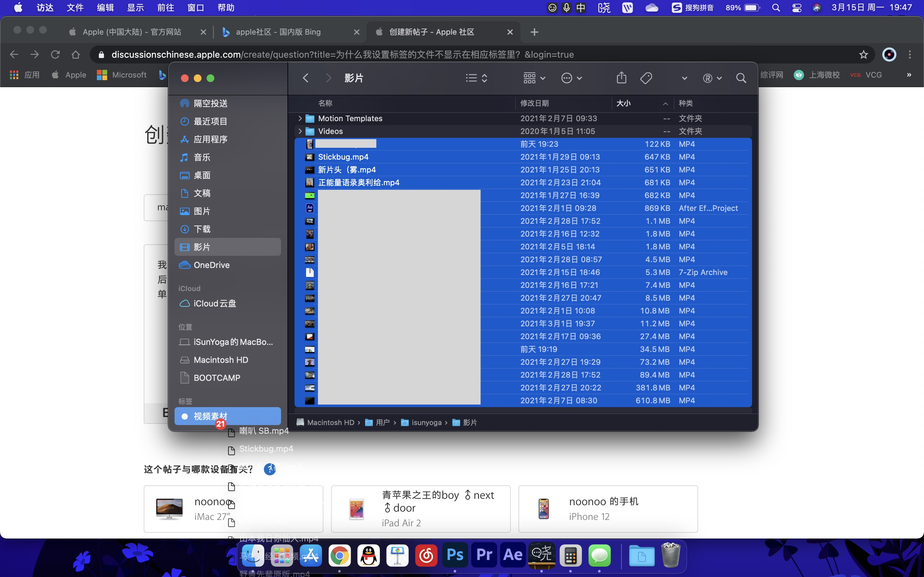
Task: Click the edit tags icon in toolbar
Action: click(x=646, y=78)
